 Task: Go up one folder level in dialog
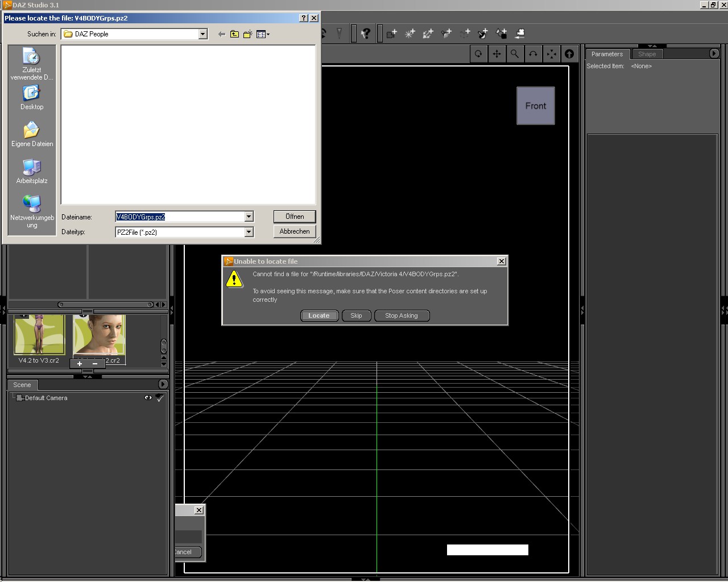pos(234,34)
